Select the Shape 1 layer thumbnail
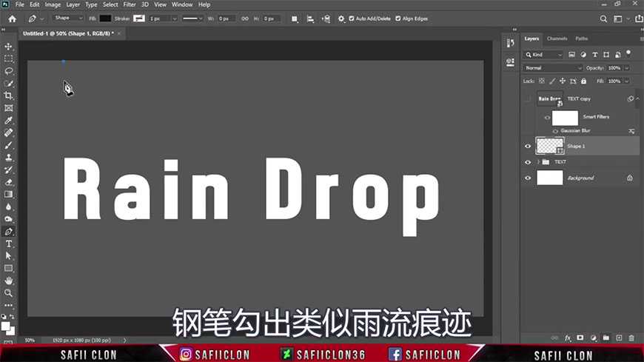 tap(550, 146)
